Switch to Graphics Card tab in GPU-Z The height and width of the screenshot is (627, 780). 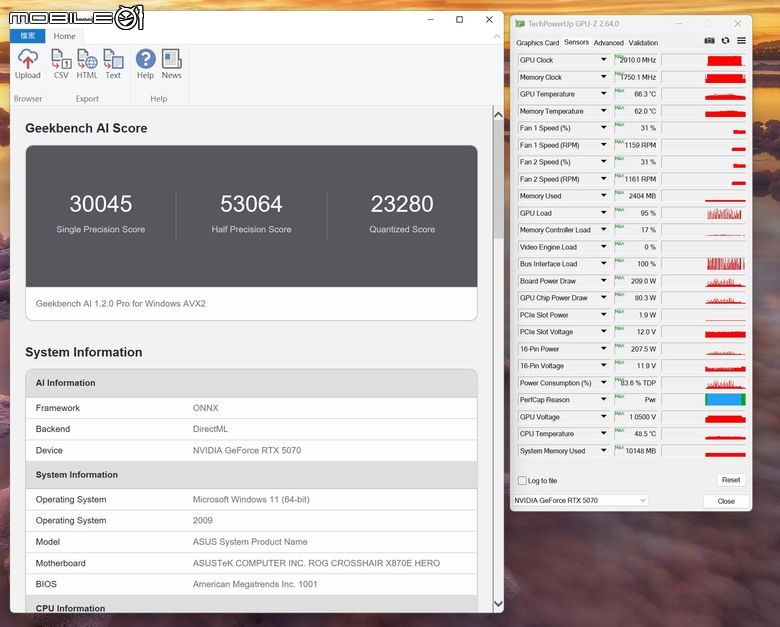(537, 43)
